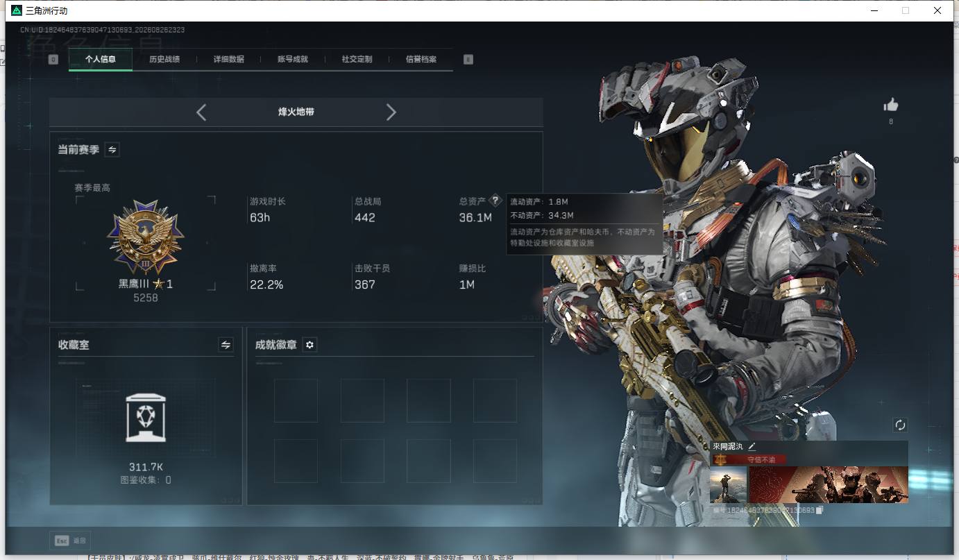Toggle the 收藏室 switch icon
This screenshot has height=560, width=959.
tap(226, 344)
